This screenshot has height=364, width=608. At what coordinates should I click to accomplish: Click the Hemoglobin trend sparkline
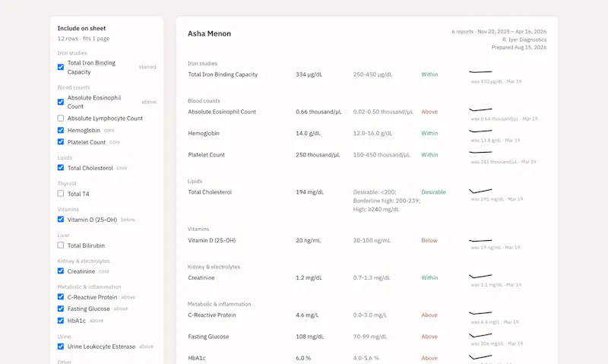pos(480,131)
